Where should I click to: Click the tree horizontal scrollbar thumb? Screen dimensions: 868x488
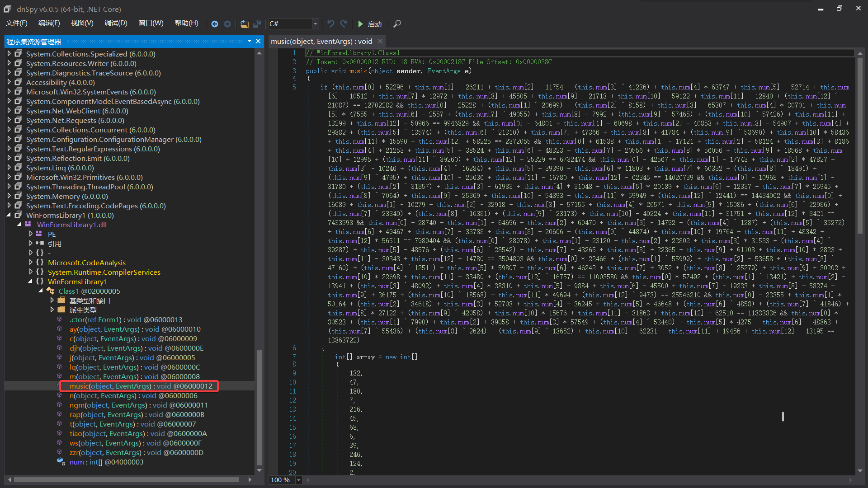(x=126, y=480)
